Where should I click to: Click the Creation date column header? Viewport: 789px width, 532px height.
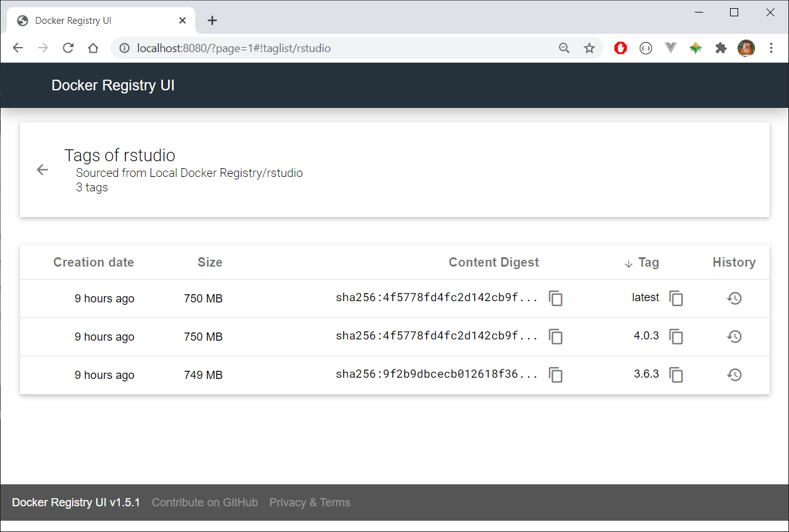point(93,263)
